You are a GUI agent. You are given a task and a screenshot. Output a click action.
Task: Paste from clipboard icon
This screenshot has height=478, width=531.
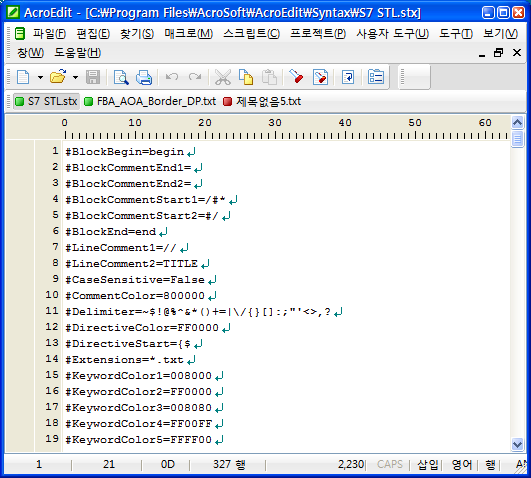pos(269,77)
